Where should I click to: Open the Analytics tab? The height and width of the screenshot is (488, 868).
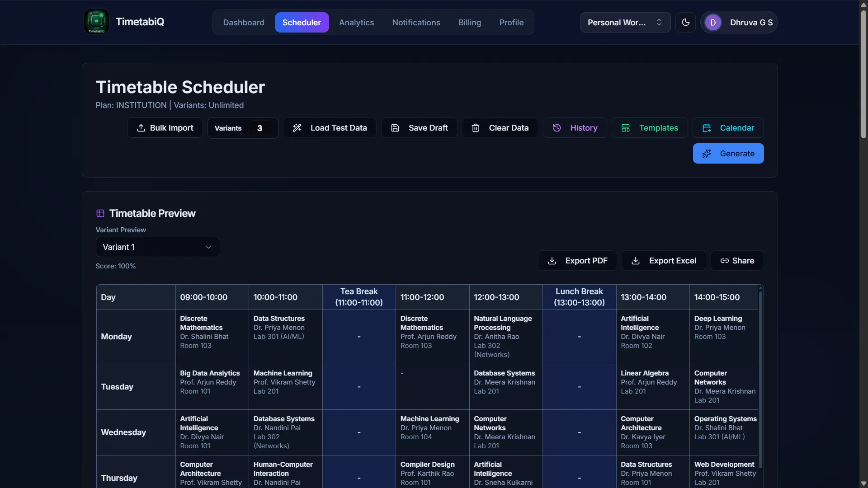[x=356, y=22]
